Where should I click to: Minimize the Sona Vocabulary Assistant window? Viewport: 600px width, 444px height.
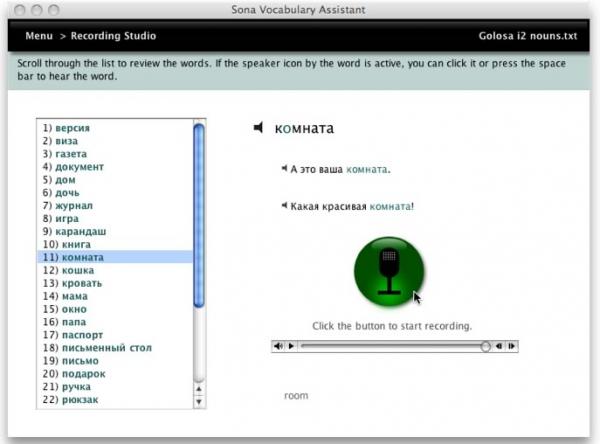(x=37, y=10)
